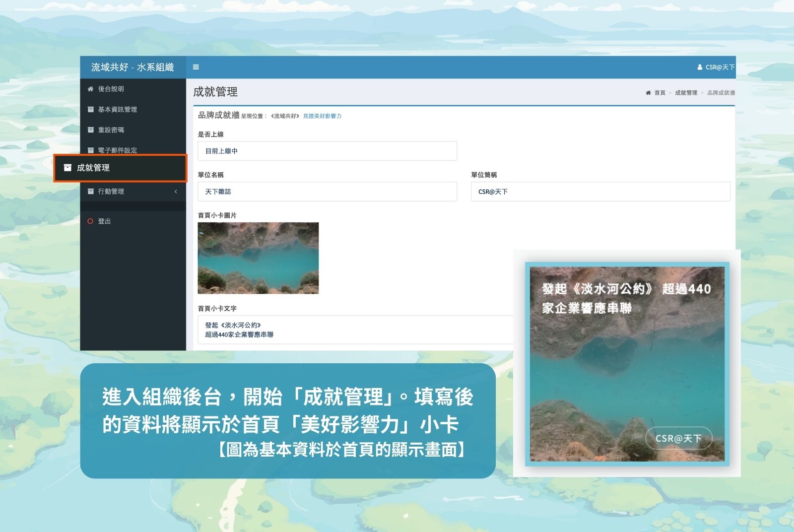Click the CSR@天下 badge on preview card
The height and width of the screenshot is (532, 794).
pos(678,438)
